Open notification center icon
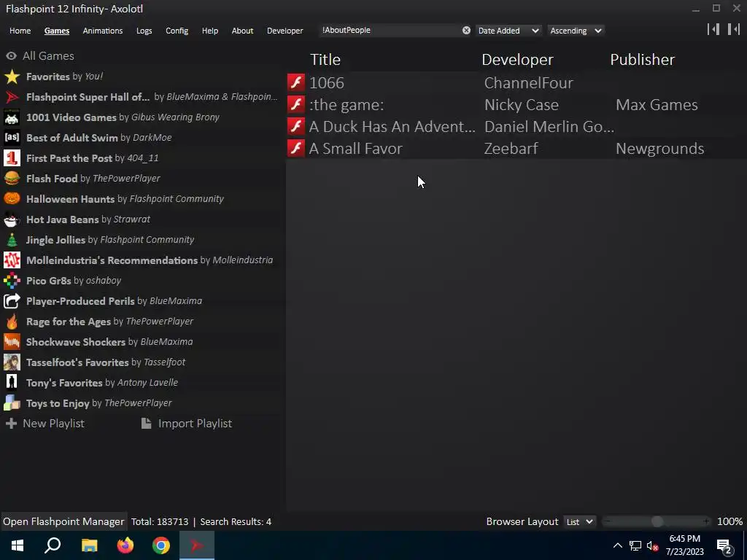This screenshot has width=747, height=560. click(x=724, y=545)
